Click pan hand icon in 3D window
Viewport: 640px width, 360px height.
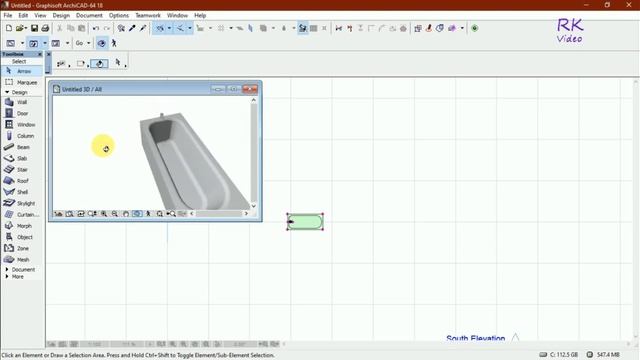(x=126, y=214)
